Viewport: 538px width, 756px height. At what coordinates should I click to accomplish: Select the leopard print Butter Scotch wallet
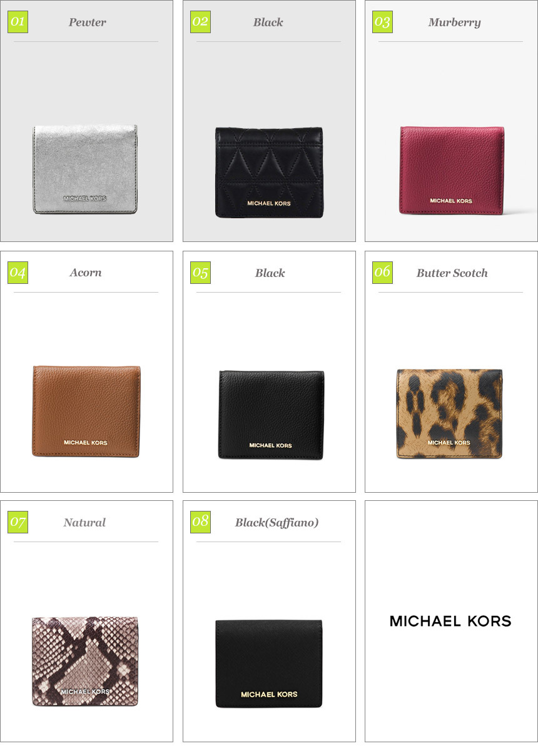pyautogui.click(x=450, y=414)
